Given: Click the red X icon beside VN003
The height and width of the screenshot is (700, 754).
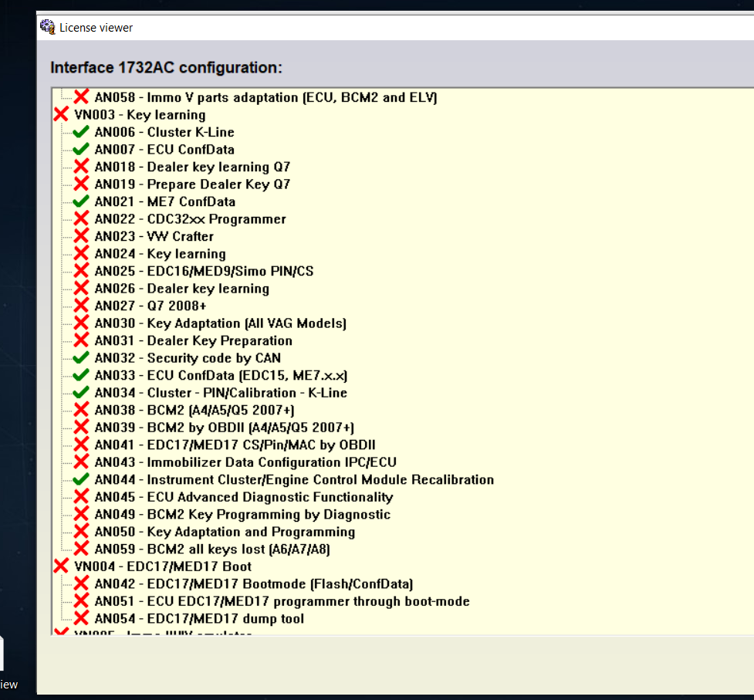Looking at the screenshot, I should point(61,114).
